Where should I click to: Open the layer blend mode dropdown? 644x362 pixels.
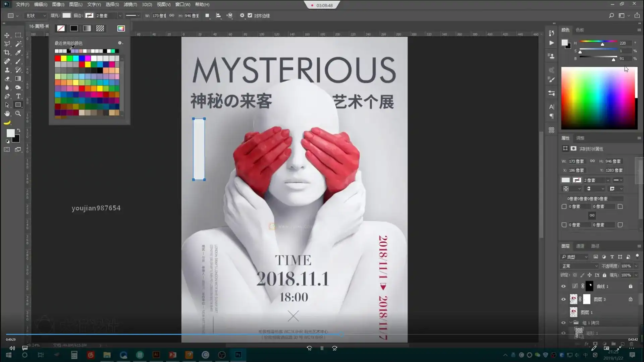tap(579, 265)
